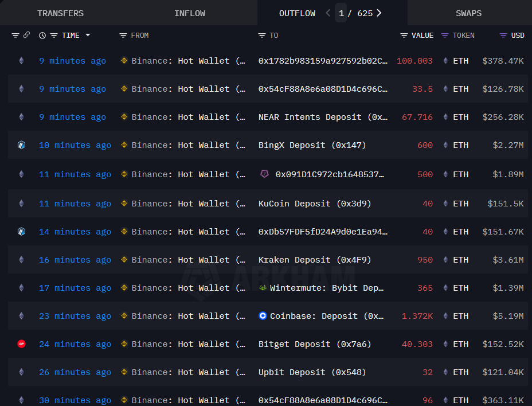Viewport: 532px width, 406px height.
Task: Click the purple icon beside 0x091D1C972cb address
Action: [264, 174]
